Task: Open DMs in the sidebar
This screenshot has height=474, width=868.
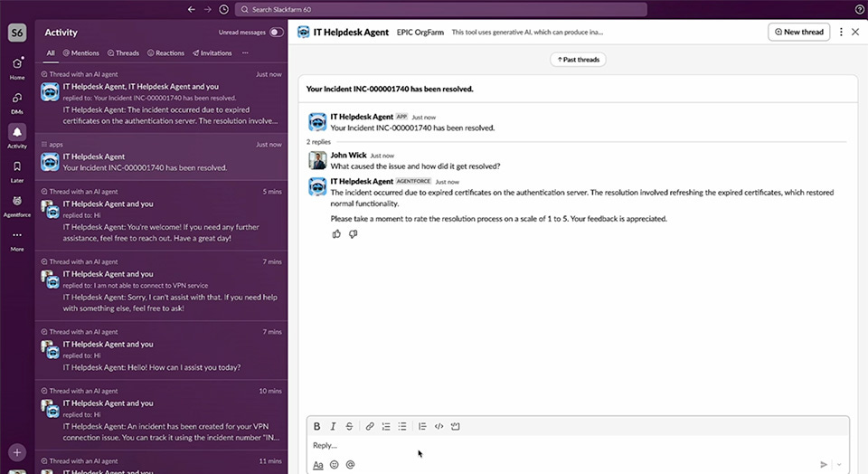Action: point(17,103)
